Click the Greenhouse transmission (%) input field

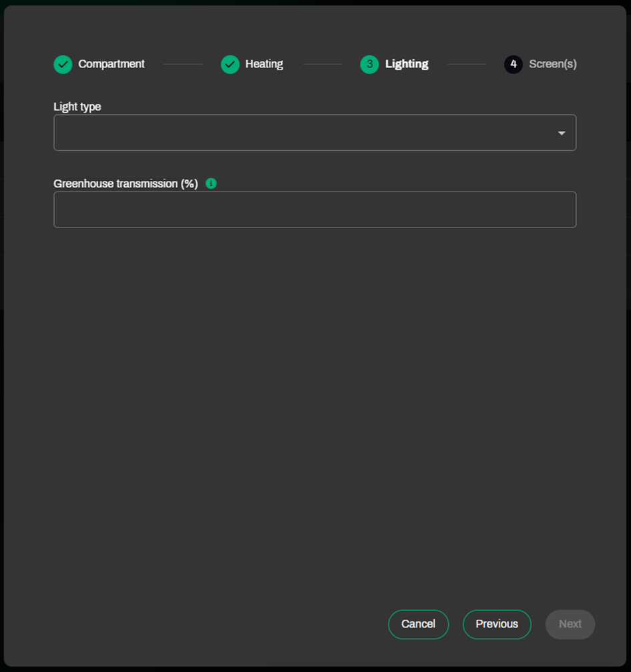click(x=315, y=210)
